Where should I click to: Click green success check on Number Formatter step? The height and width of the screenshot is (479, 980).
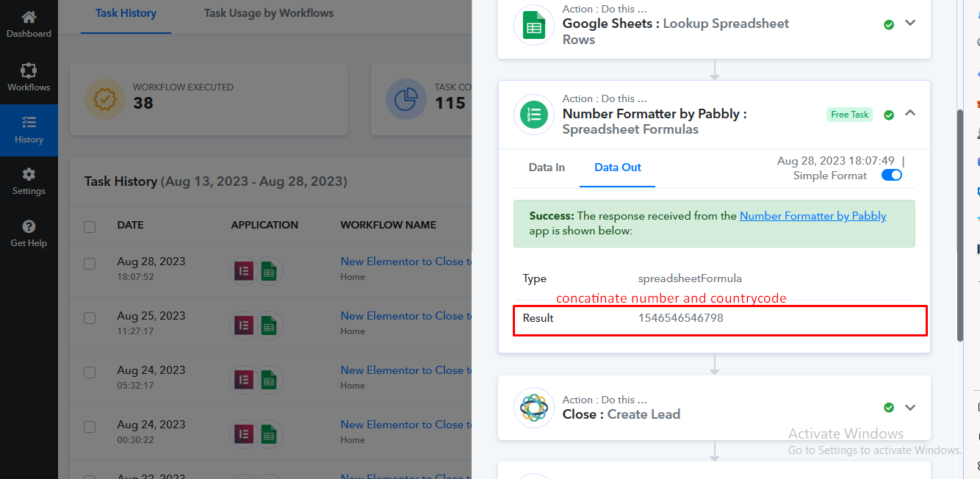point(889,115)
